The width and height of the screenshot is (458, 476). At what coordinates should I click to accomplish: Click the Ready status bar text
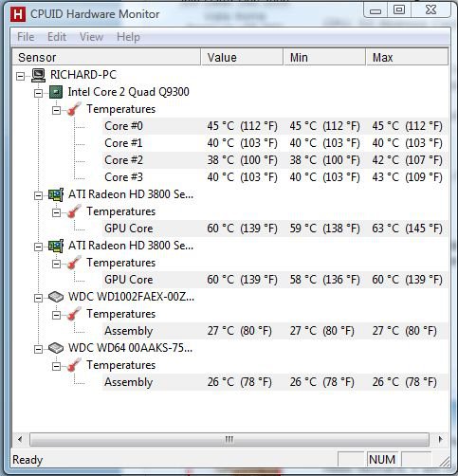coord(27,460)
